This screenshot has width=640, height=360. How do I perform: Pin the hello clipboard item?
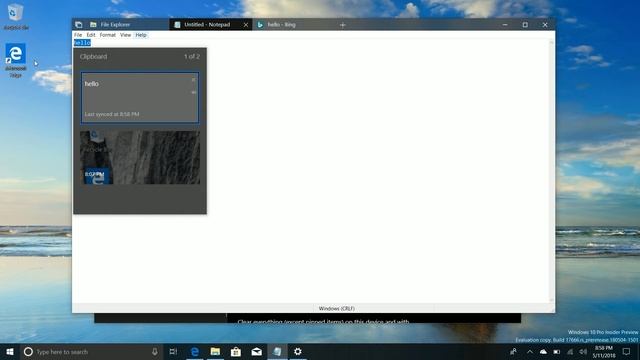[x=193, y=92]
